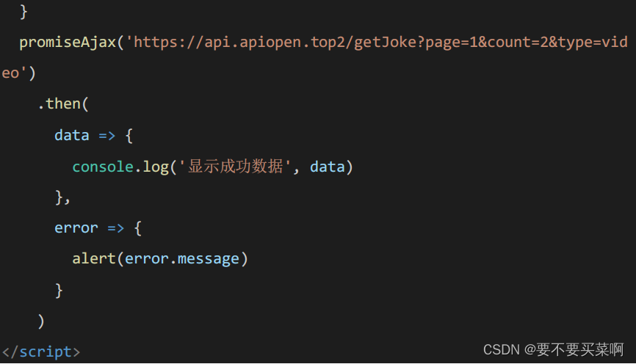Click the console keyword
This screenshot has height=364, width=636.
(103, 167)
